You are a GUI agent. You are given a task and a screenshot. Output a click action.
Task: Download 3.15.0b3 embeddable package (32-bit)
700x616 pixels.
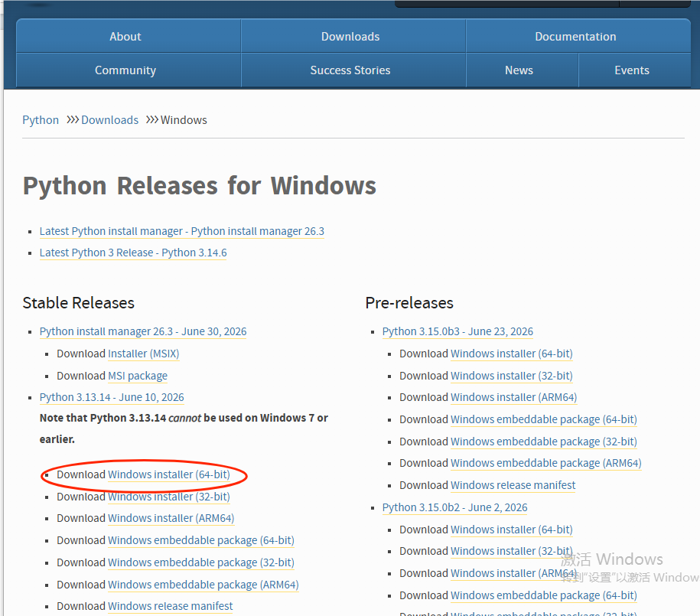point(544,442)
